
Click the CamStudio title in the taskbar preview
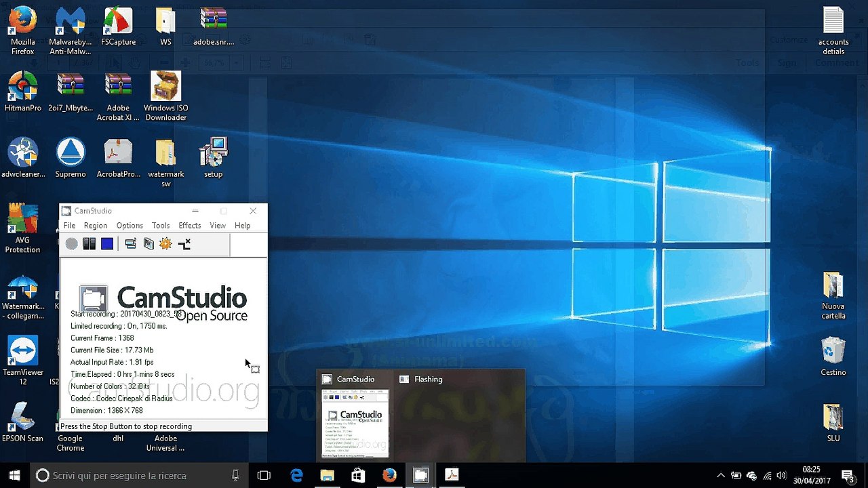[x=355, y=380]
